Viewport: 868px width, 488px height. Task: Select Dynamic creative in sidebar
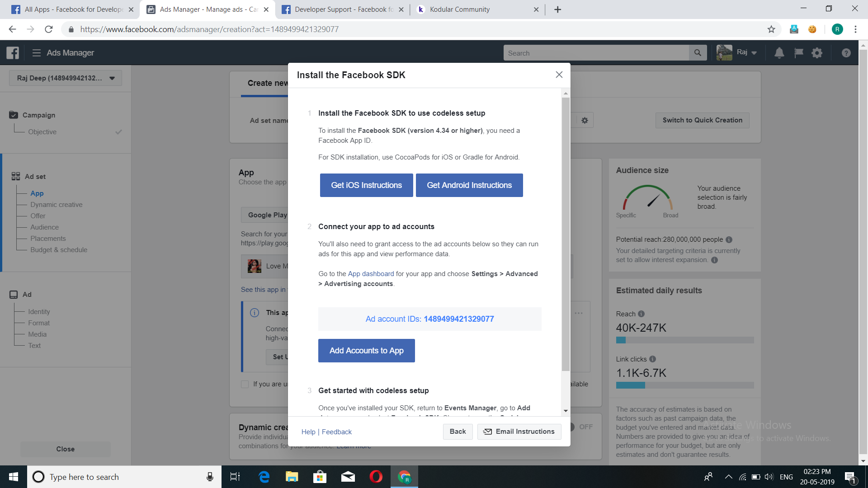coord(57,205)
